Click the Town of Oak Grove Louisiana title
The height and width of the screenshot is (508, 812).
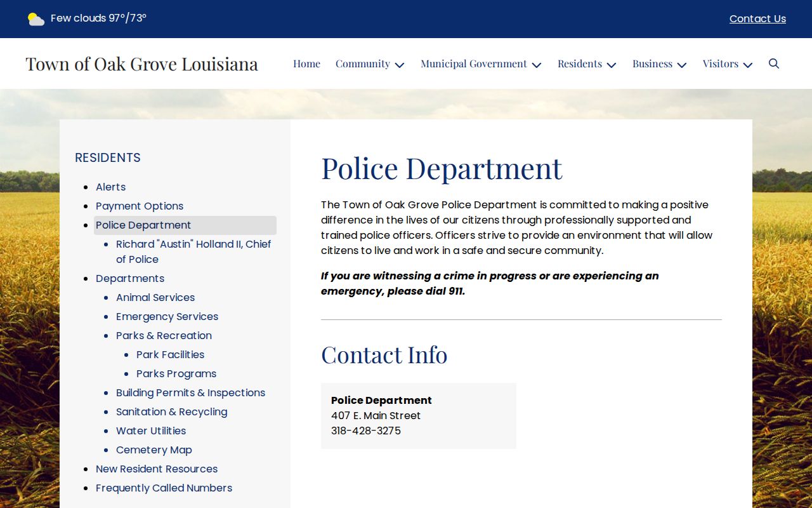[142, 63]
